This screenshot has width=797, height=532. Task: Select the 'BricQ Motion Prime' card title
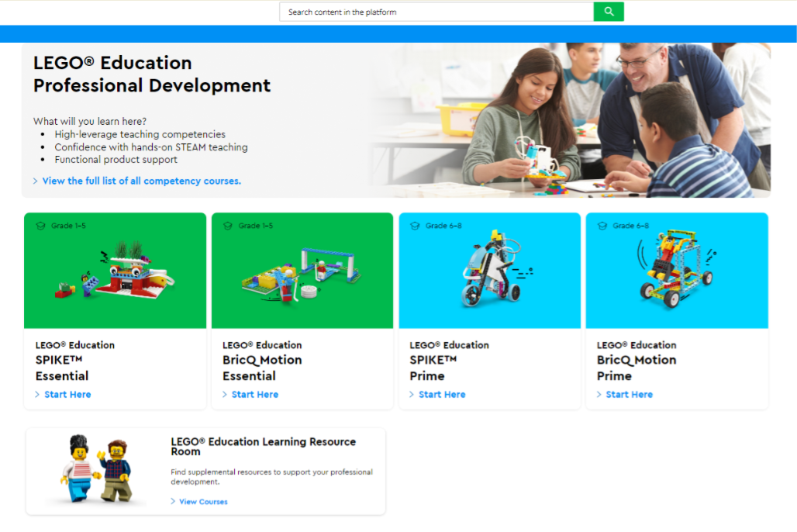click(x=637, y=368)
